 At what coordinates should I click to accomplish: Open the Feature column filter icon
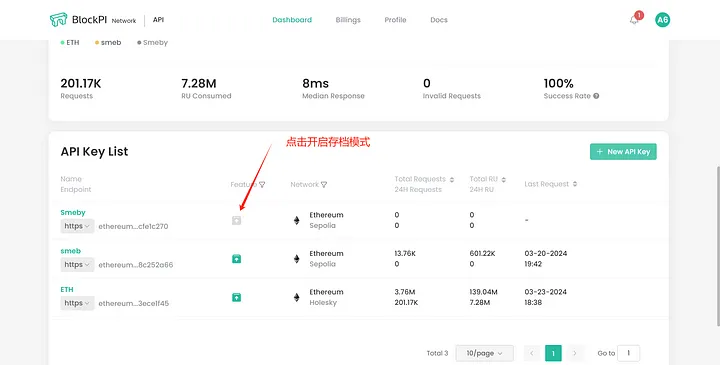(x=262, y=185)
